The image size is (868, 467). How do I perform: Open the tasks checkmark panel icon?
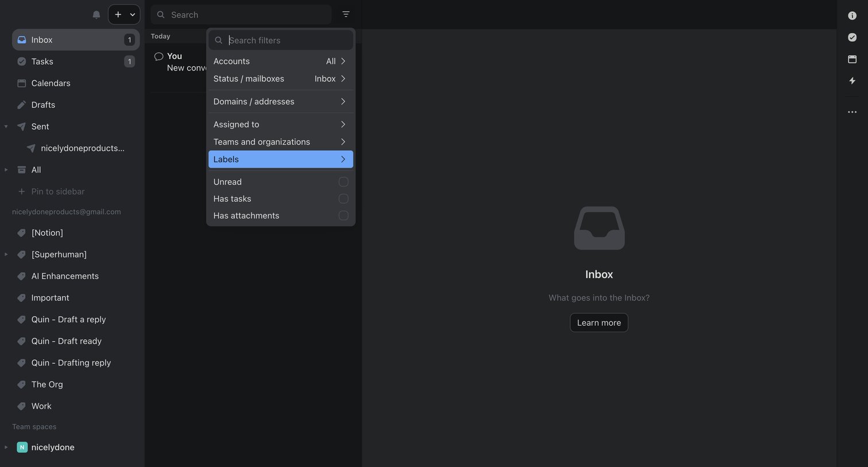point(852,37)
